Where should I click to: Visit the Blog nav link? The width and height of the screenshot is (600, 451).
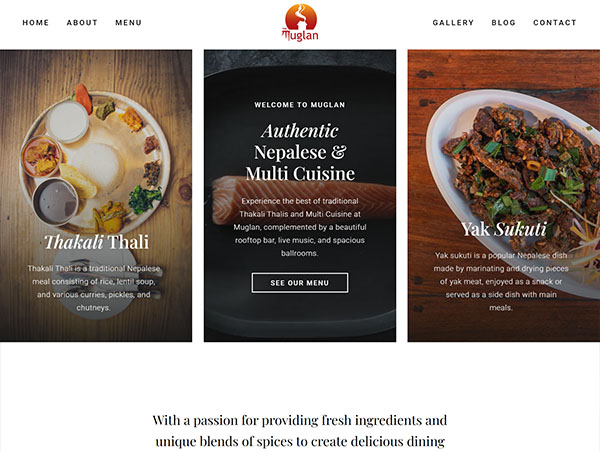(x=504, y=23)
